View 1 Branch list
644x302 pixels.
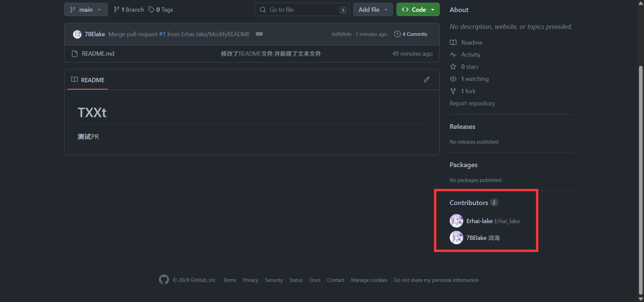click(129, 10)
